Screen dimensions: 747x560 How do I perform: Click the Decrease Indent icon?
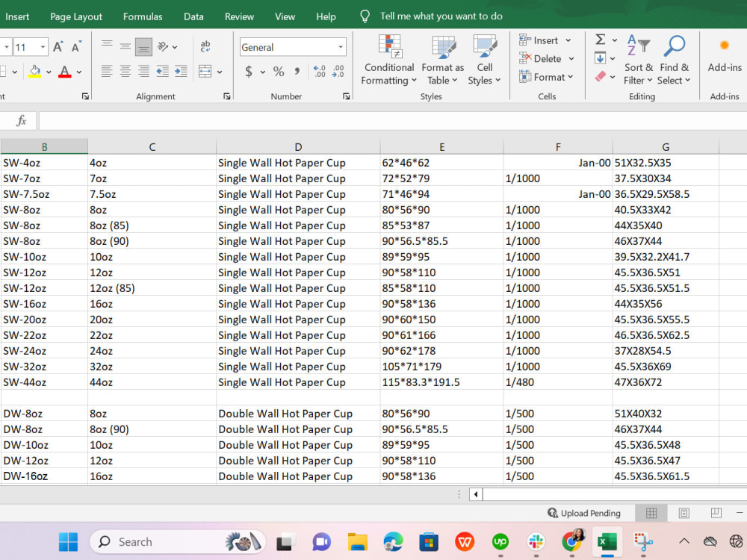[x=162, y=72]
